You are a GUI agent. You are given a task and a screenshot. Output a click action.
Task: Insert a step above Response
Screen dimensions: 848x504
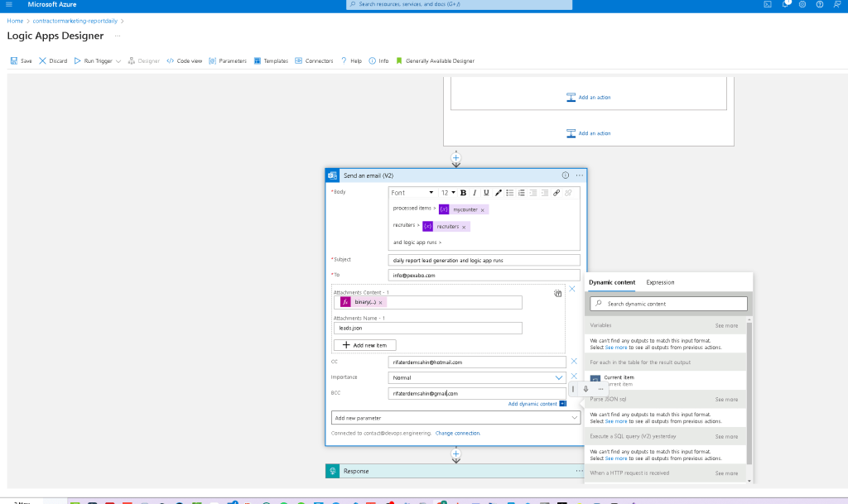456,454
